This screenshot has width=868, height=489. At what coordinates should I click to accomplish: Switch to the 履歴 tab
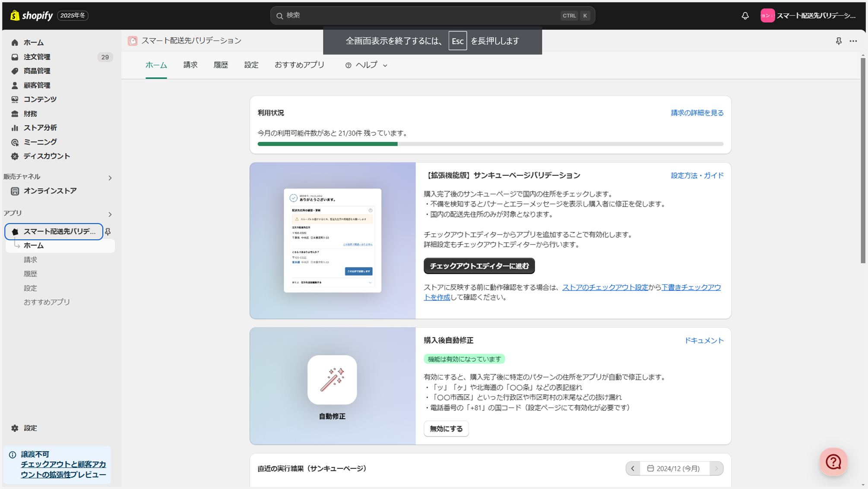click(x=221, y=65)
